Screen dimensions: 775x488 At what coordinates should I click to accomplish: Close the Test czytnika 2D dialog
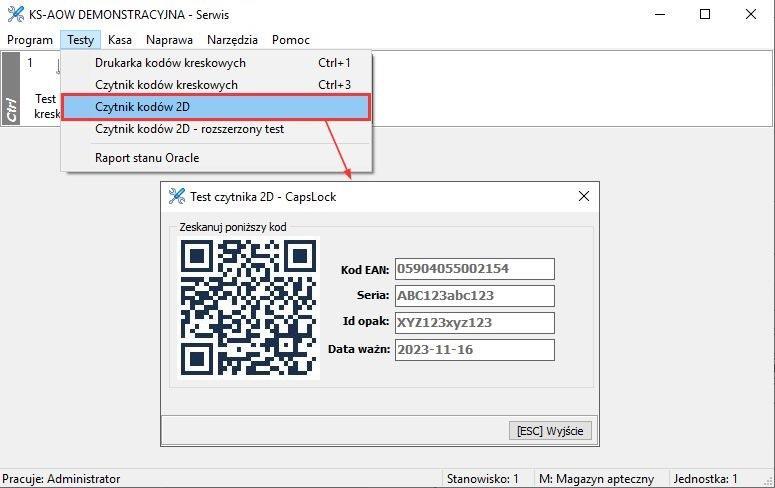coord(584,196)
